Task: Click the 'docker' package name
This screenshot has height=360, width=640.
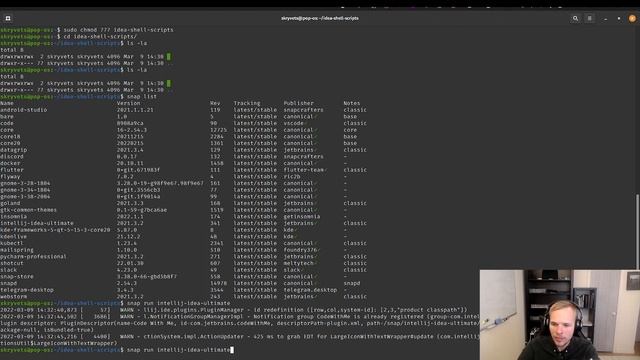Action: (x=10, y=163)
